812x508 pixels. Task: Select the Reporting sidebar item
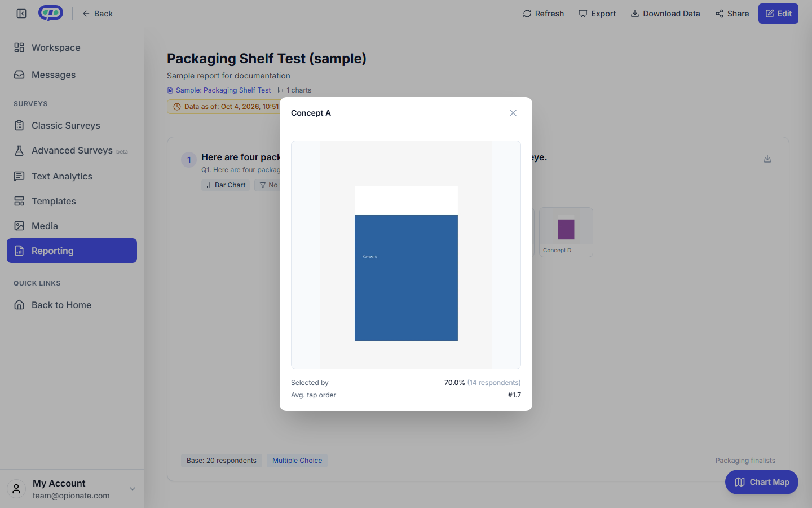(72, 251)
